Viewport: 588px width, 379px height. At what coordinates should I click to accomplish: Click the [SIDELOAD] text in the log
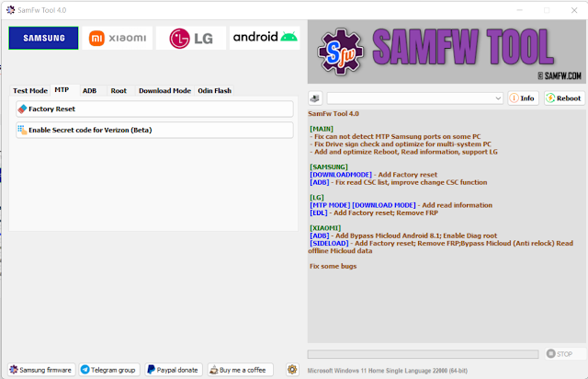(x=329, y=244)
